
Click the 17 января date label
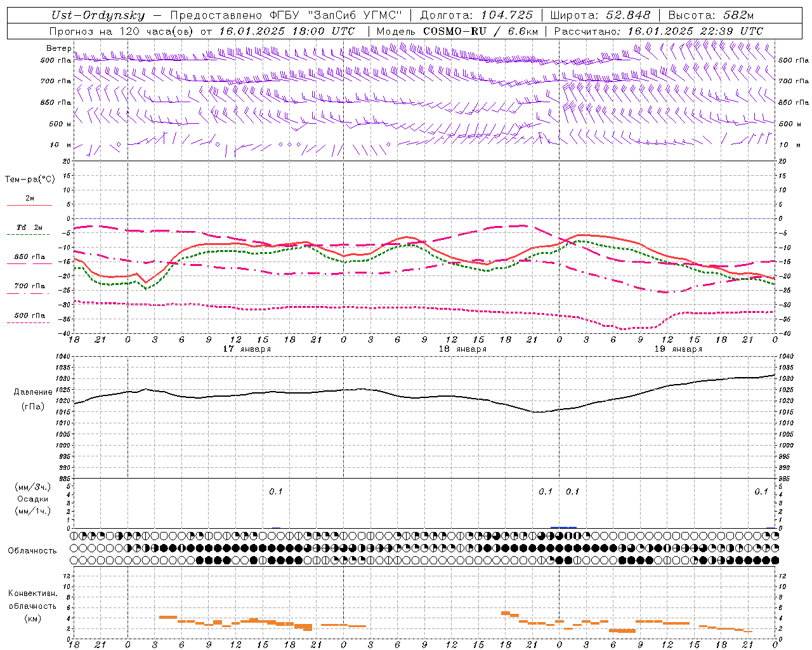tap(247, 349)
